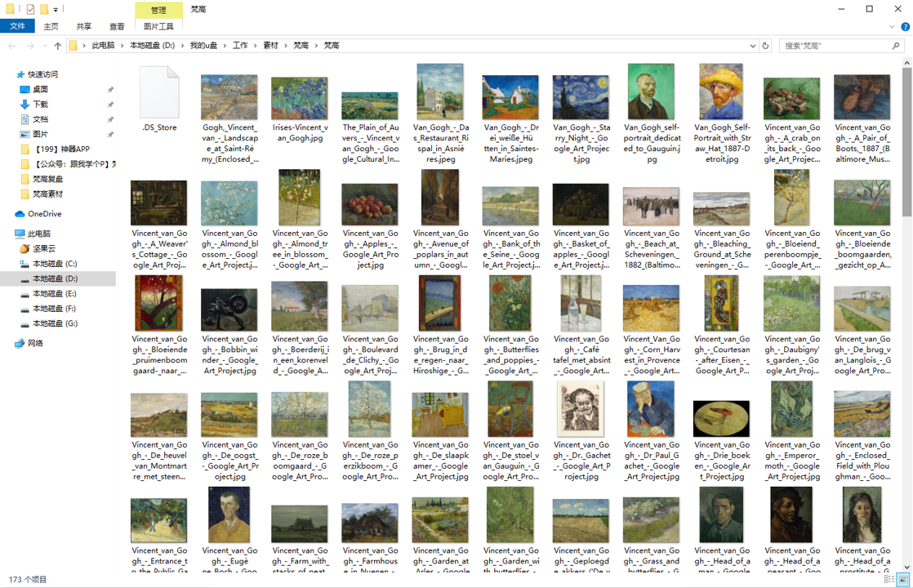
Task: Open 文档 in the sidebar
Action: [x=33, y=119]
